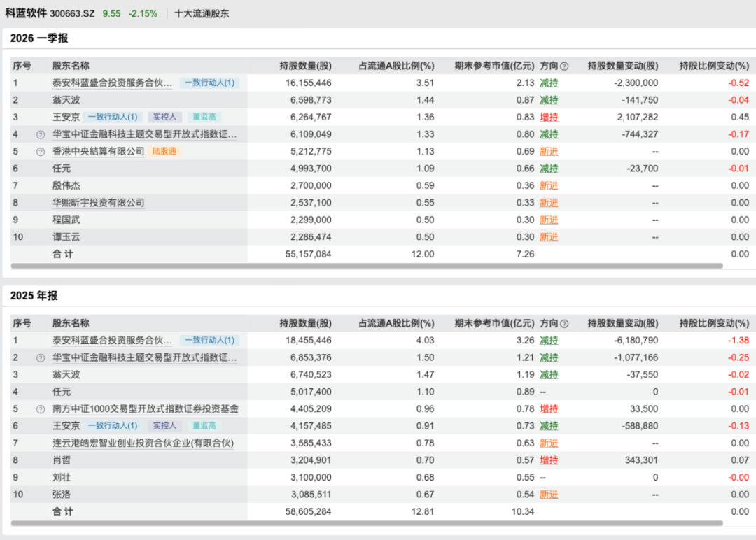The width and height of the screenshot is (756, 540).
Task: Click the help icon beside 方向 in 2026 一季报 header
Action: tap(564, 66)
